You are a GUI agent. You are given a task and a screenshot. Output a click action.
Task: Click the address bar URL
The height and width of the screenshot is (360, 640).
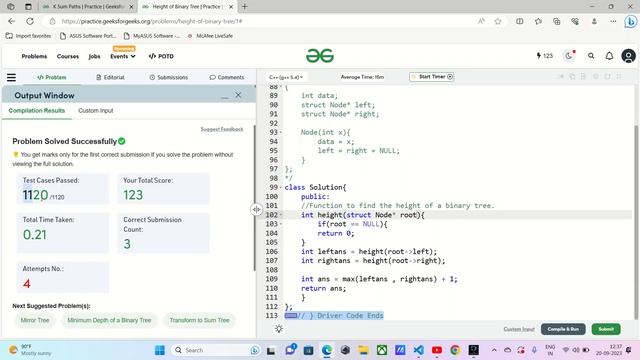152,21
